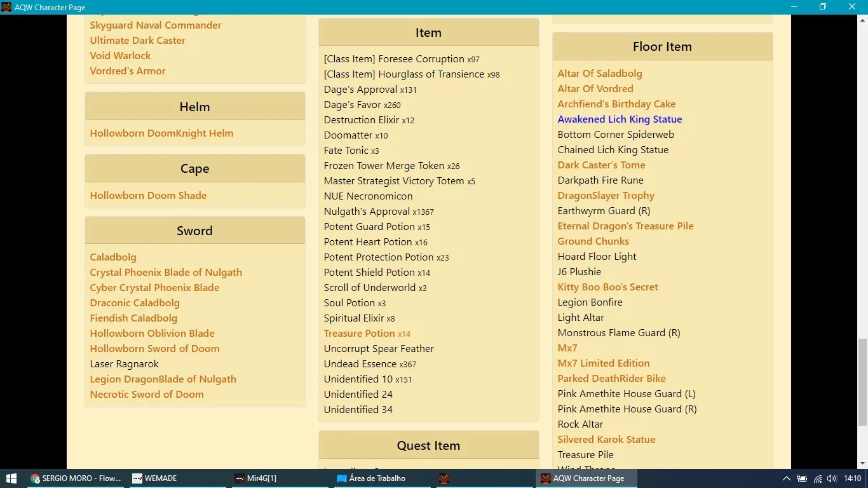Viewport: 868px width, 488px height.
Task: Click Chained Lich King Statue entry
Action: point(613,150)
